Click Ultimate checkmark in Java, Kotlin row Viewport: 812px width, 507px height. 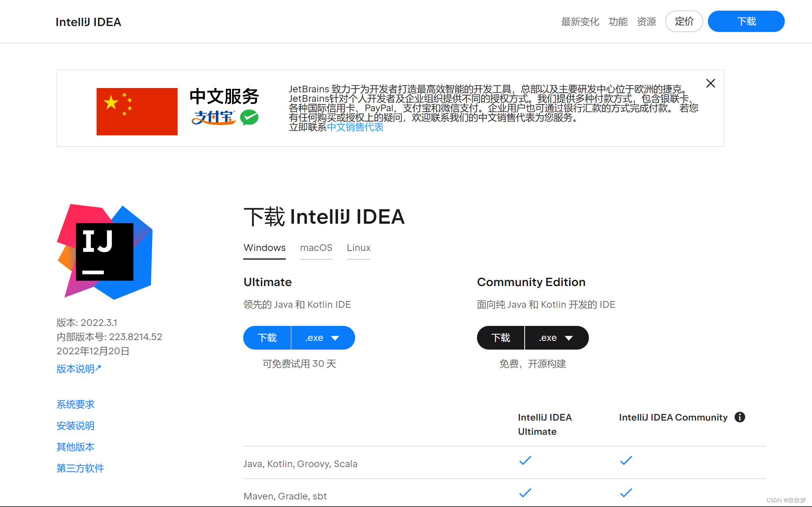click(x=525, y=460)
